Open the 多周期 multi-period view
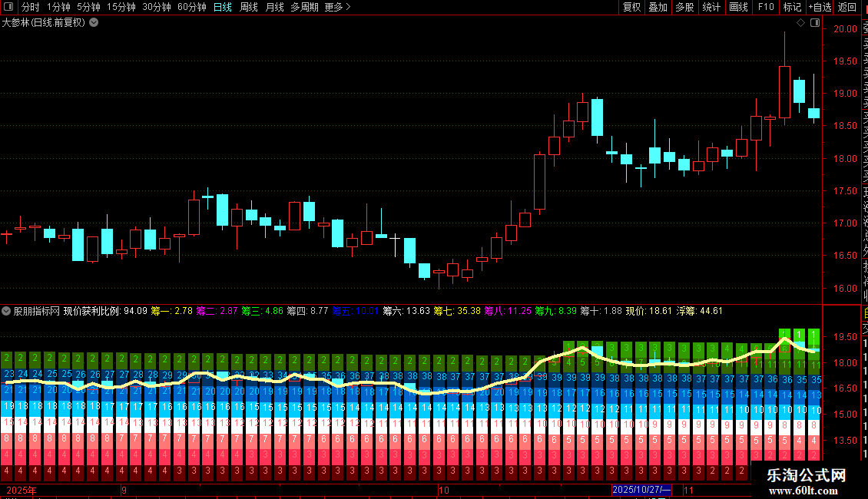Screen dimensions: 868x499 304,7
